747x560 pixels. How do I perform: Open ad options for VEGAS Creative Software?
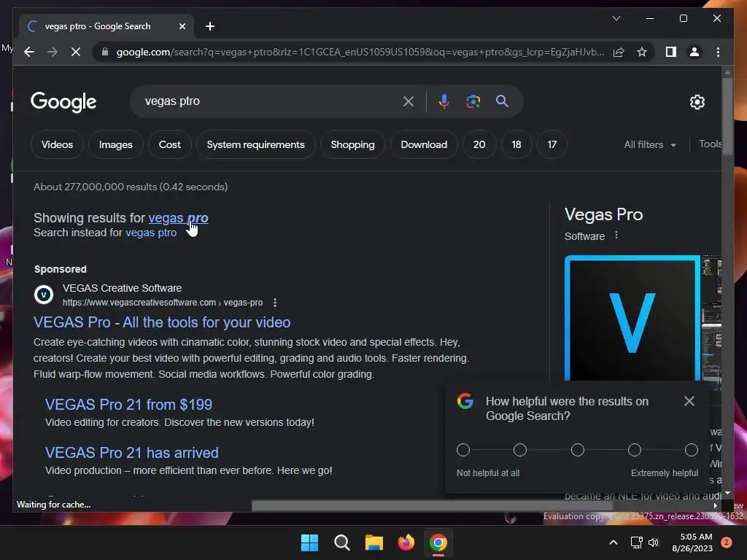coord(275,303)
